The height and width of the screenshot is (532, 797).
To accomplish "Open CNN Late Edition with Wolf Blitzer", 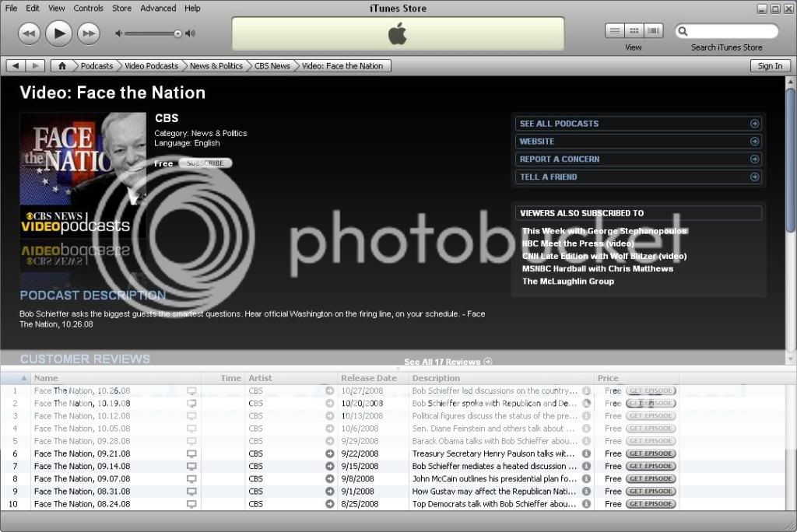I will point(604,256).
